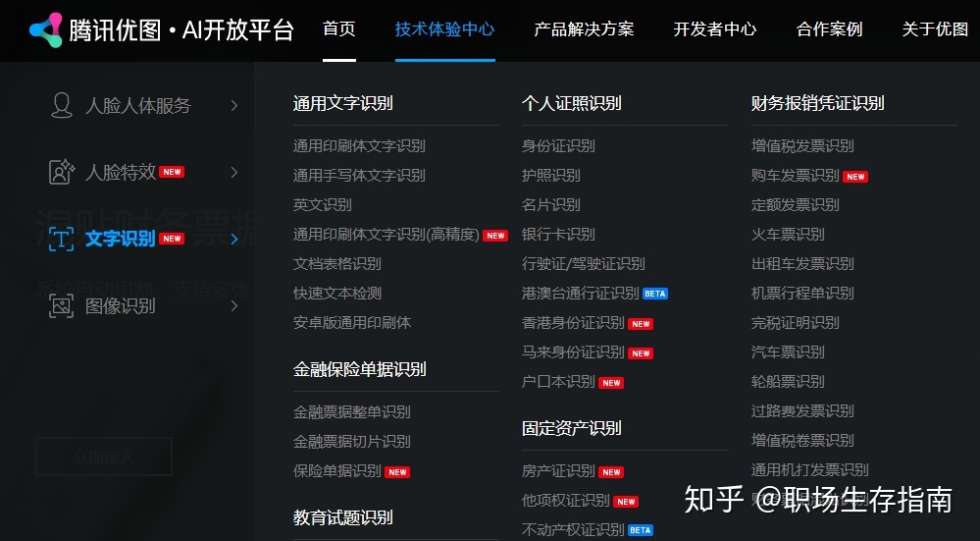Click the Tencent YouTu logo icon
This screenshot has height=541, width=980.
click(46, 29)
